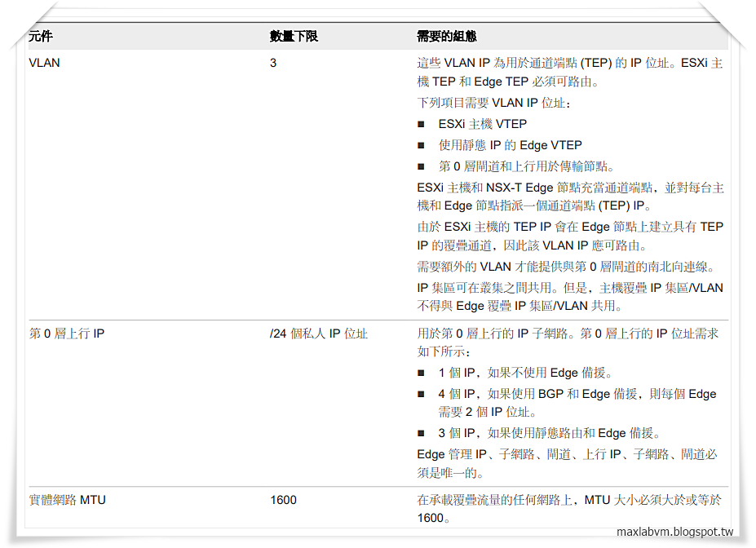Image resolution: width=756 pixels, height=548 pixels.
Task: Select the 需要的組態 column header
Action: pyautogui.click(x=446, y=36)
